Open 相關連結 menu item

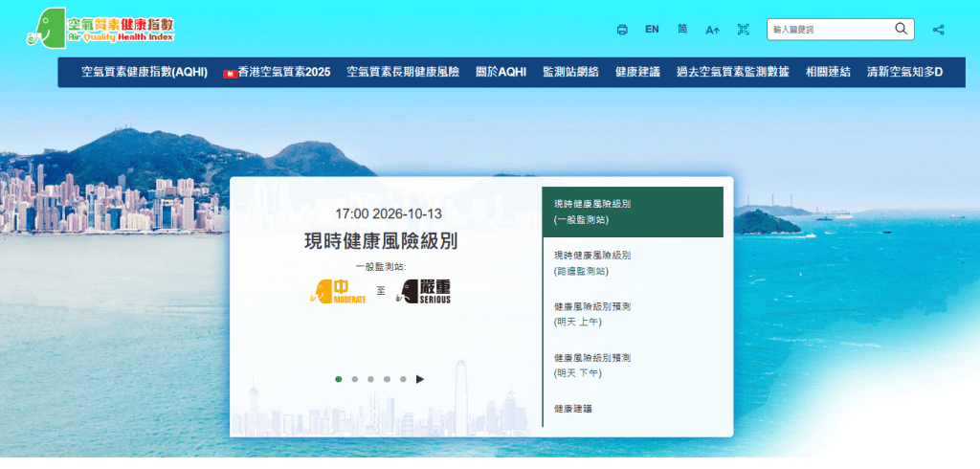(828, 72)
